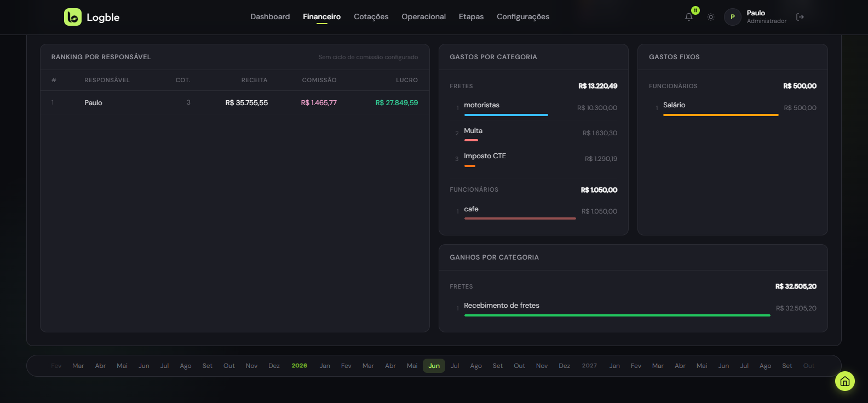Switch to the Etapas page
This screenshot has width=868, height=403.
coord(472,17)
